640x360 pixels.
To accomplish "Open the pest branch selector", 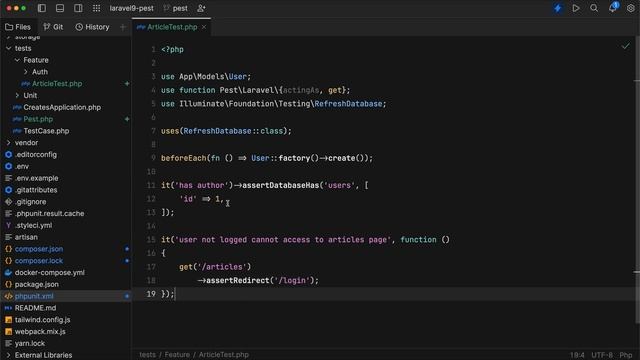I will click(x=176, y=8).
